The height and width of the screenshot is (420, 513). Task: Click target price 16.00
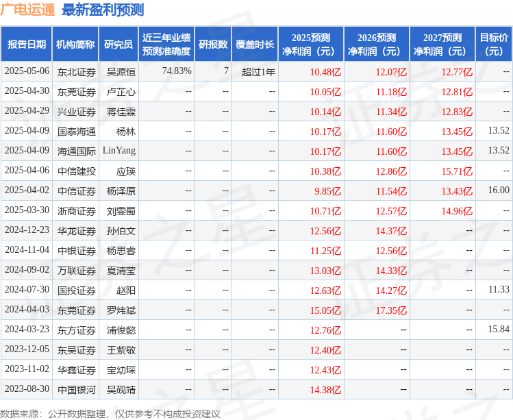(499, 190)
